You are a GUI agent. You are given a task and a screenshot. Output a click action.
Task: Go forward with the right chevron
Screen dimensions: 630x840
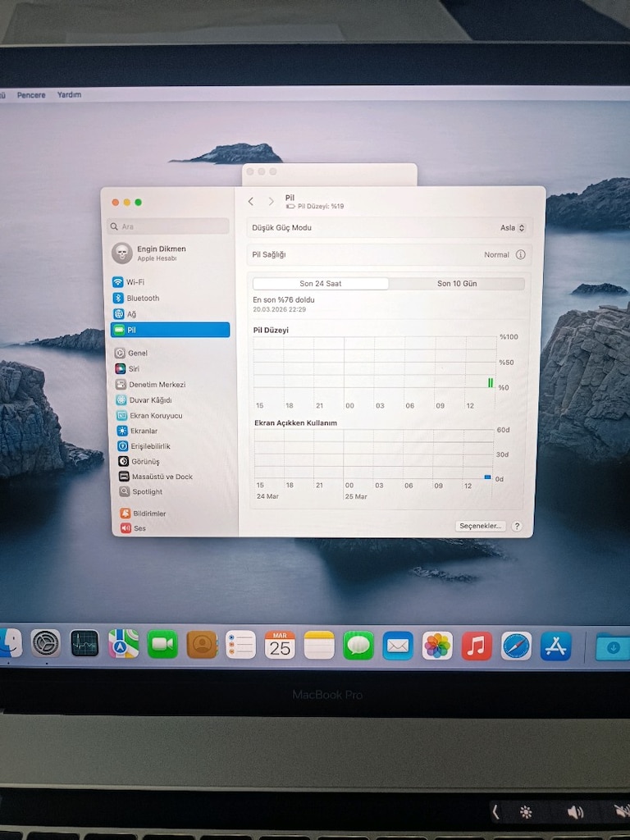click(x=271, y=202)
